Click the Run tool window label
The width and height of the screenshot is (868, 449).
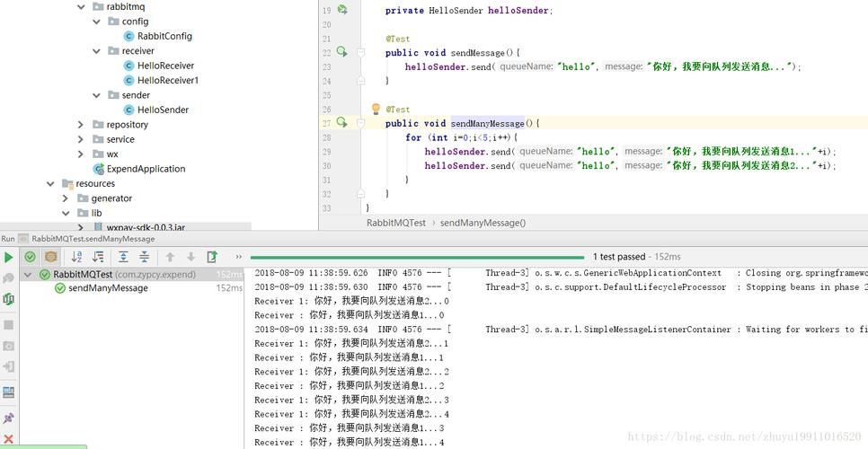[8, 239]
